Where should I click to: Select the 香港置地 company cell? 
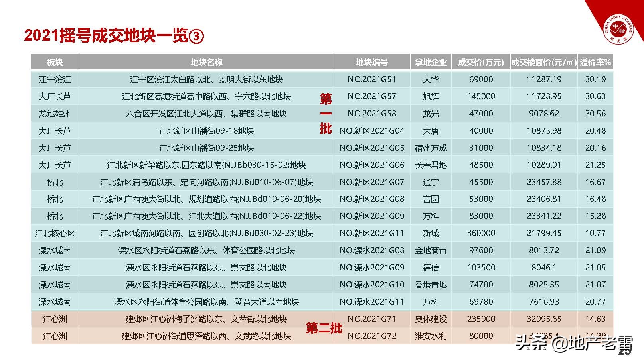click(x=431, y=285)
